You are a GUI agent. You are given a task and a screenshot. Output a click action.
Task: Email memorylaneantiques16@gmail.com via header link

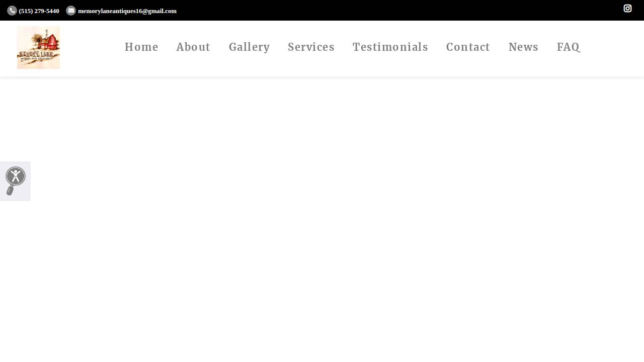pyautogui.click(x=127, y=11)
